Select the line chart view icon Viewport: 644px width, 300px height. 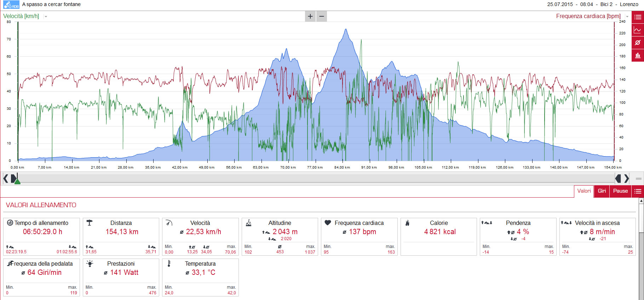click(638, 30)
